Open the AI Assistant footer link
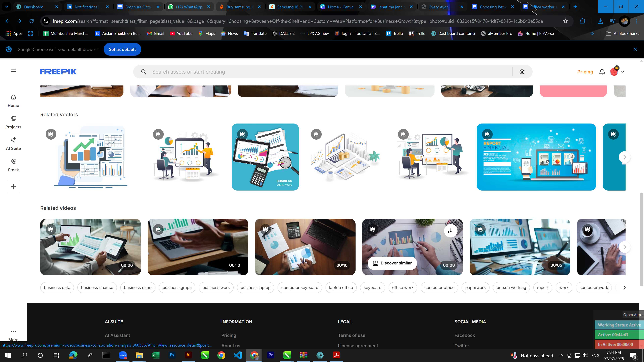Viewport: 644px width, 362px height. [x=117, y=335]
